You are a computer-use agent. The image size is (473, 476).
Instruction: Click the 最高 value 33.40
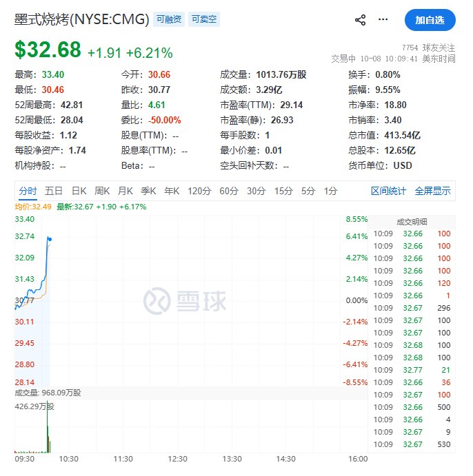[x=53, y=74]
